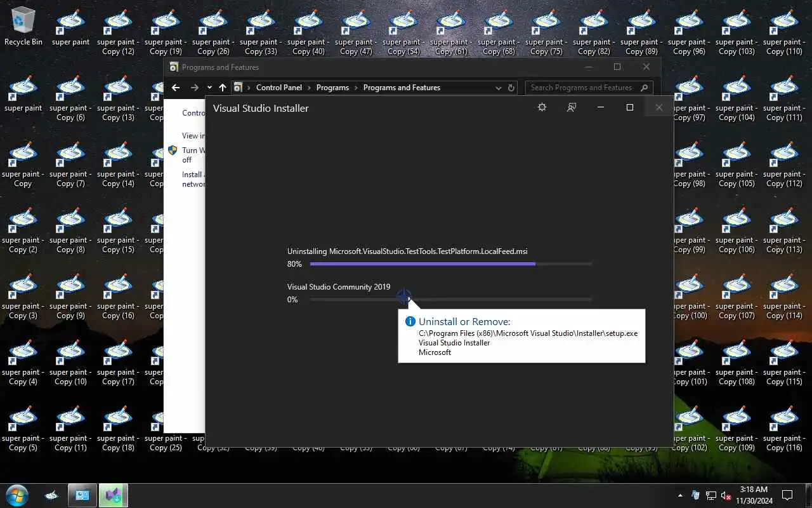Select the 'super paint - Copy (116)' shortcut
Image resolution: width=812 pixels, height=508 pixels.
pyautogui.click(x=784, y=427)
